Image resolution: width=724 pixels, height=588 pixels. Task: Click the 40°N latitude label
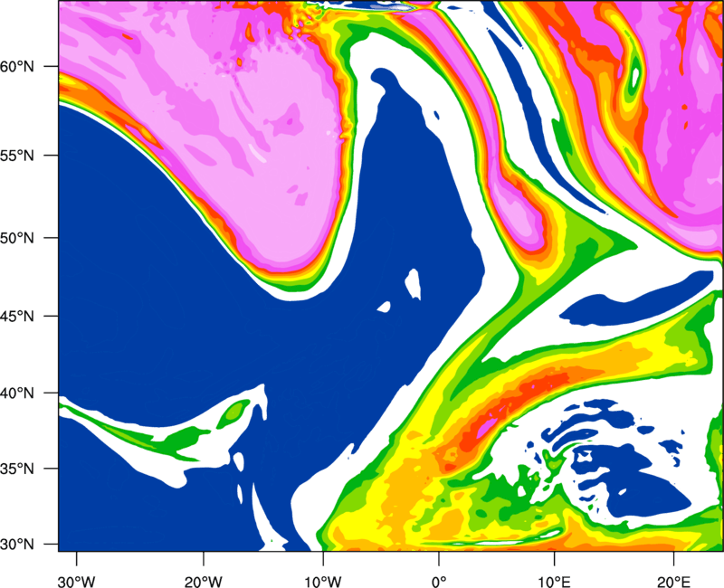(17, 394)
